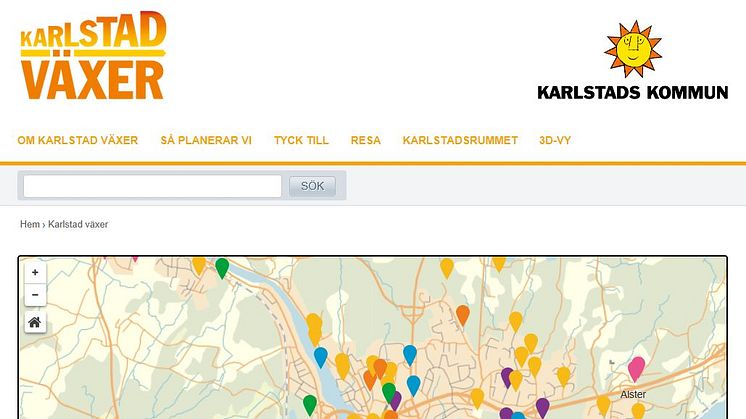Open the Karlstadsrummet page
This screenshot has height=419, width=746.
460,140
